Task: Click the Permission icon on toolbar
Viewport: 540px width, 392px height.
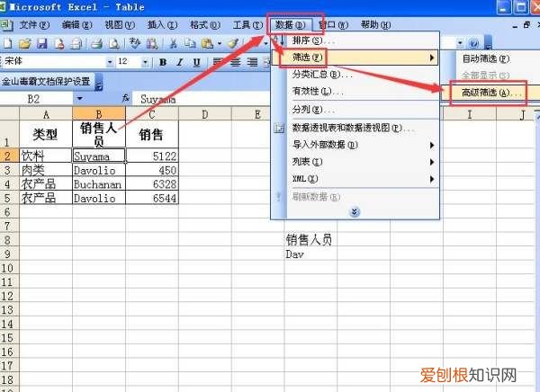Action: [x=59, y=43]
